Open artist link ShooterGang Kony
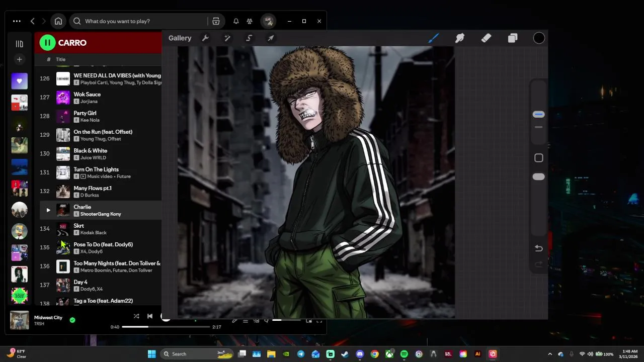This screenshot has height=362, width=644. [x=101, y=214]
